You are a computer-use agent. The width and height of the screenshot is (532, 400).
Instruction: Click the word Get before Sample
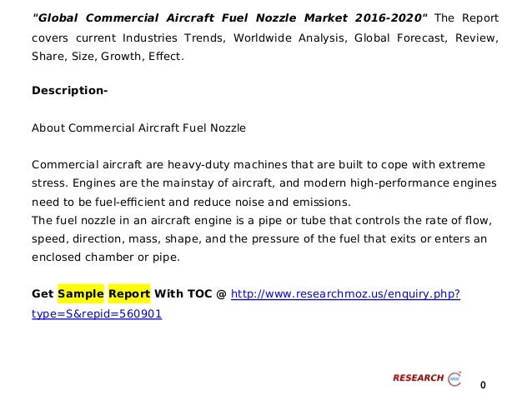tap(42, 294)
